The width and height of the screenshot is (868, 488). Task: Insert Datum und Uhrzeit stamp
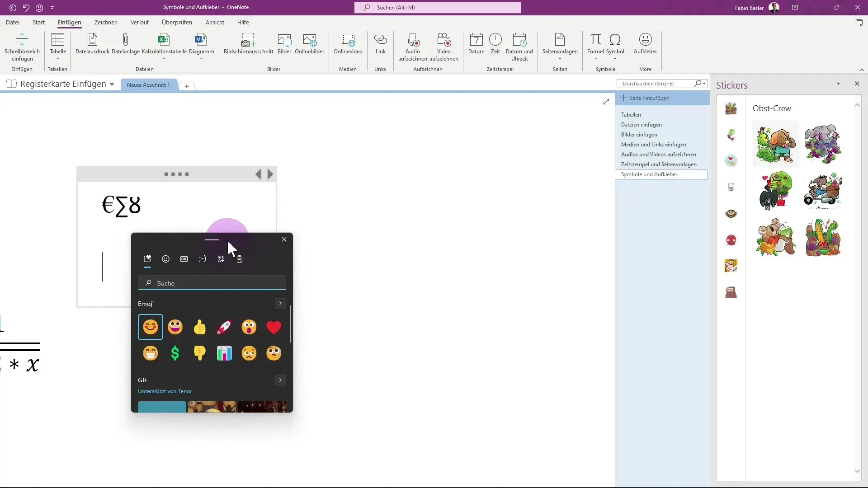click(519, 47)
